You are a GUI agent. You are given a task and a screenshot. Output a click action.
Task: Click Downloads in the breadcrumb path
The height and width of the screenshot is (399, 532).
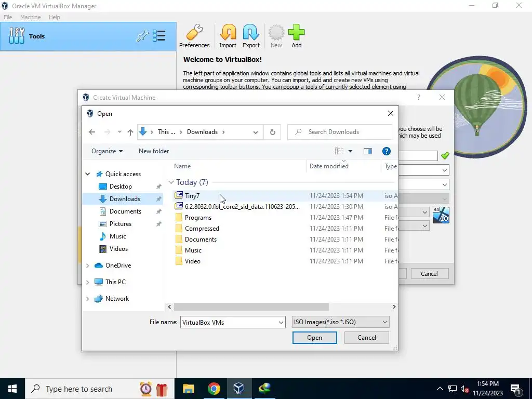(202, 132)
